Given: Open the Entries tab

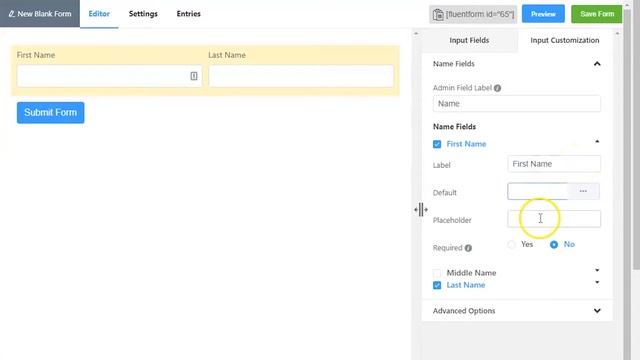Looking at the screenshot, I should 189,14.
